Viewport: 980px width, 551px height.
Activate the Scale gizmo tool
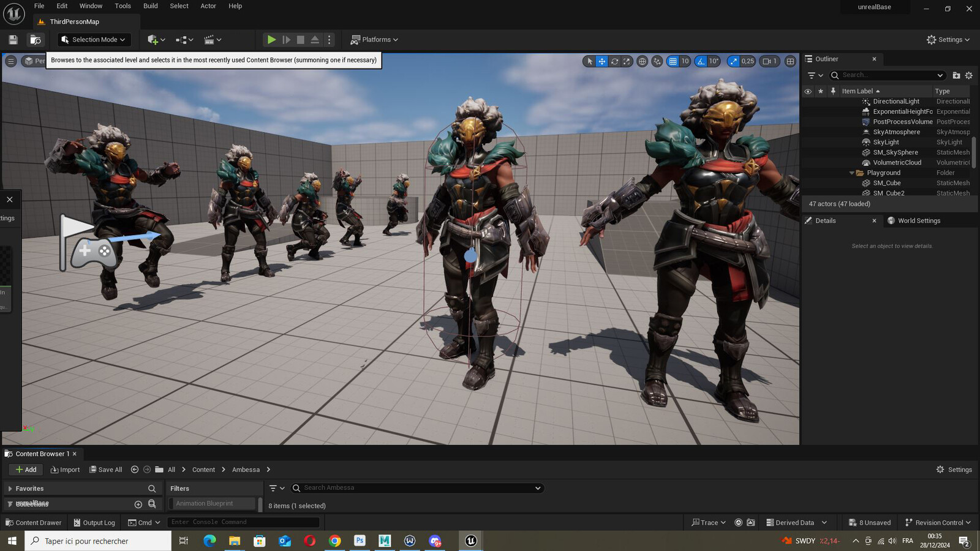tap(627, 61)
